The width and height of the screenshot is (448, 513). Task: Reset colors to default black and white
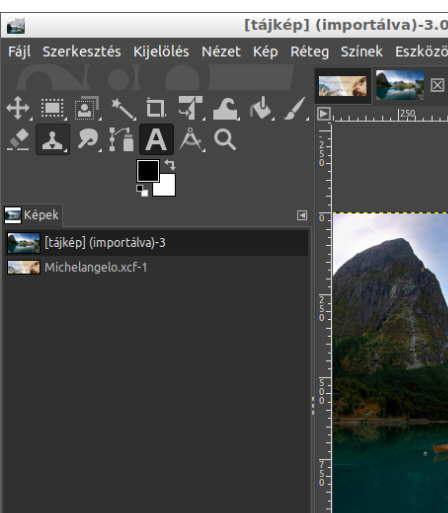[x=142, y=191]
